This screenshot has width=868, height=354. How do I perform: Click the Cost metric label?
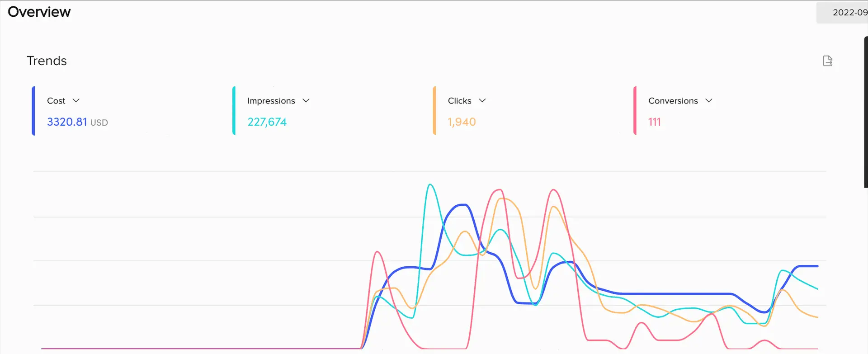[56, 101]
